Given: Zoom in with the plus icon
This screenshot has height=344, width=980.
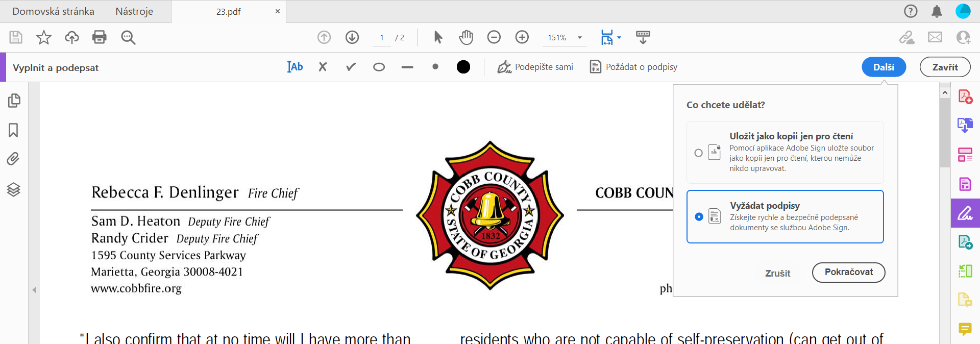Looking at the screenshot, I should coord(522,37).
